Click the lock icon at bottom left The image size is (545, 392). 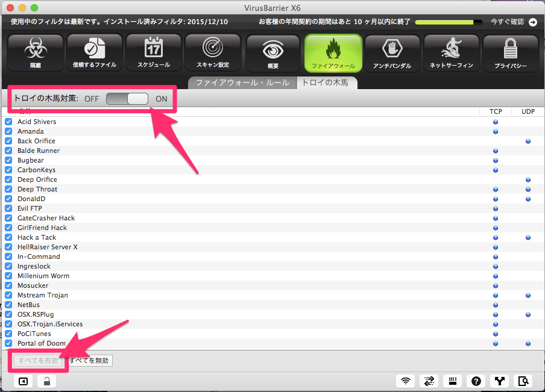[x=47, y=381]
